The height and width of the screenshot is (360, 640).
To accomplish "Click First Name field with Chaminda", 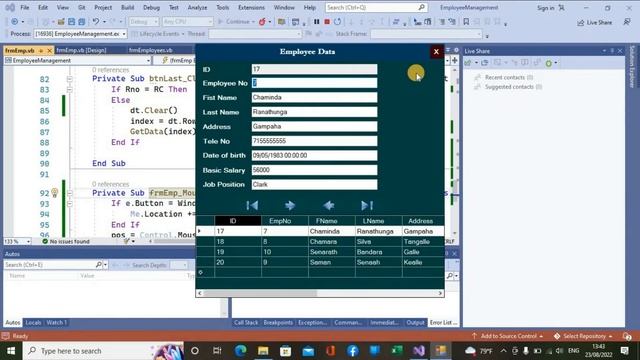I will (x=314, y=97).
